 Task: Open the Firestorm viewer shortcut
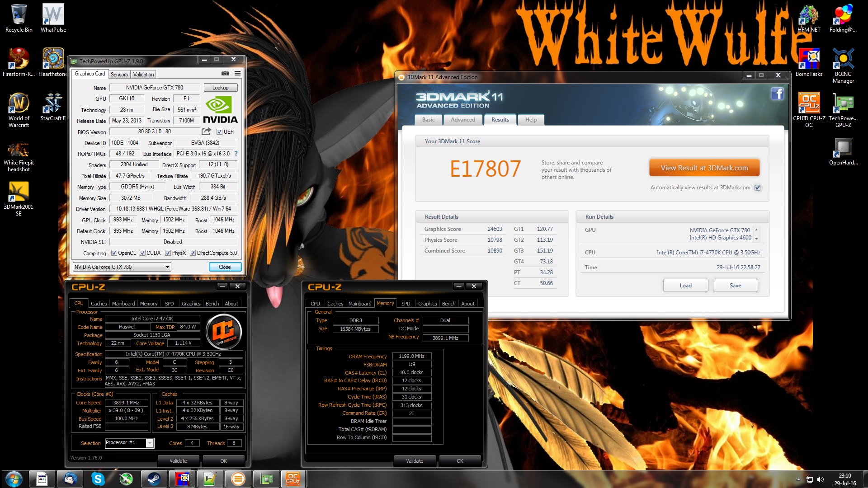(x=19, y=62)
